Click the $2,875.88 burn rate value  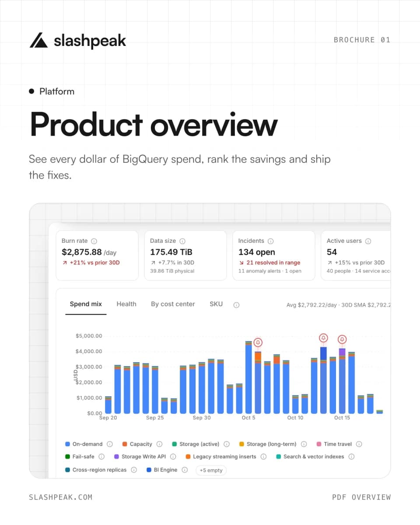pyautogui.click(x=82, y=252)
